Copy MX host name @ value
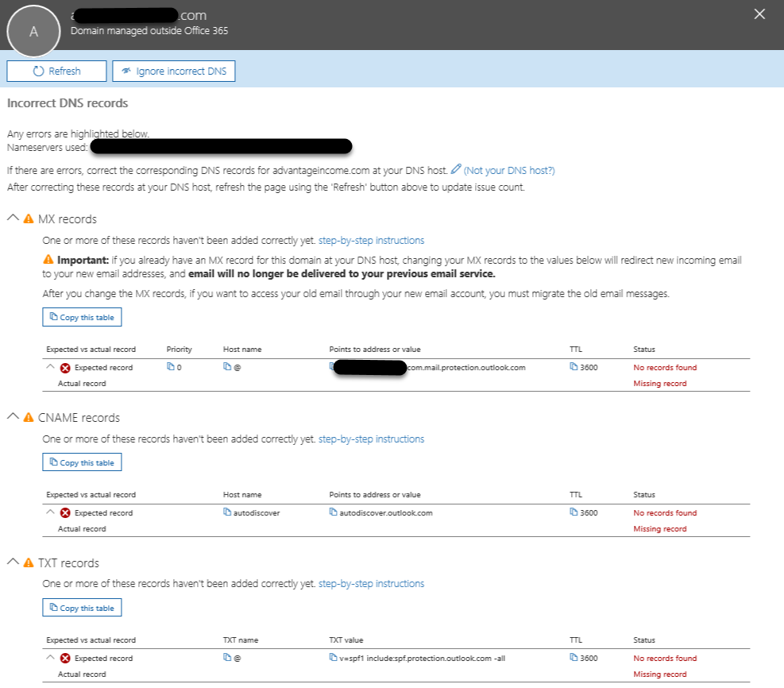The height and width of the screenshot is (688, 784). tap(227, 366)
